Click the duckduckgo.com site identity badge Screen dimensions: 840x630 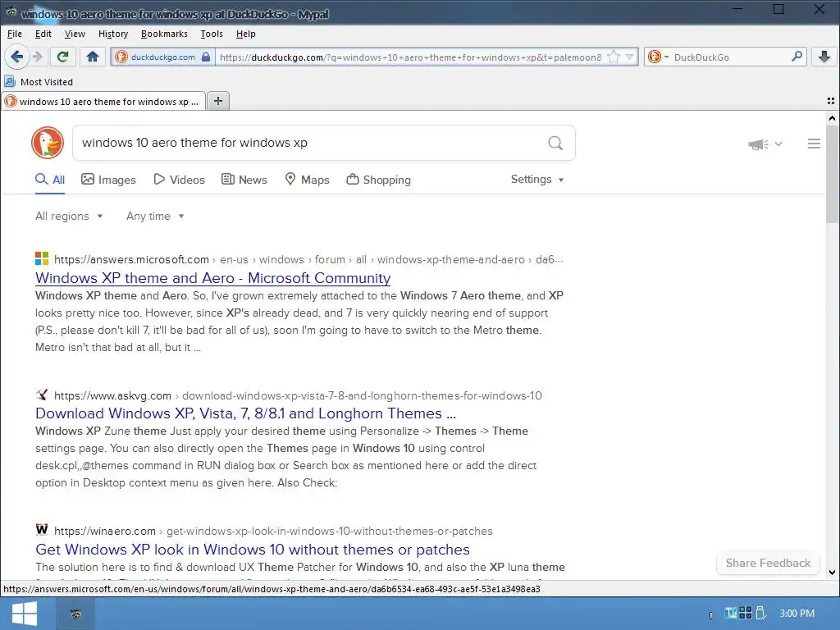click(163, 57)
